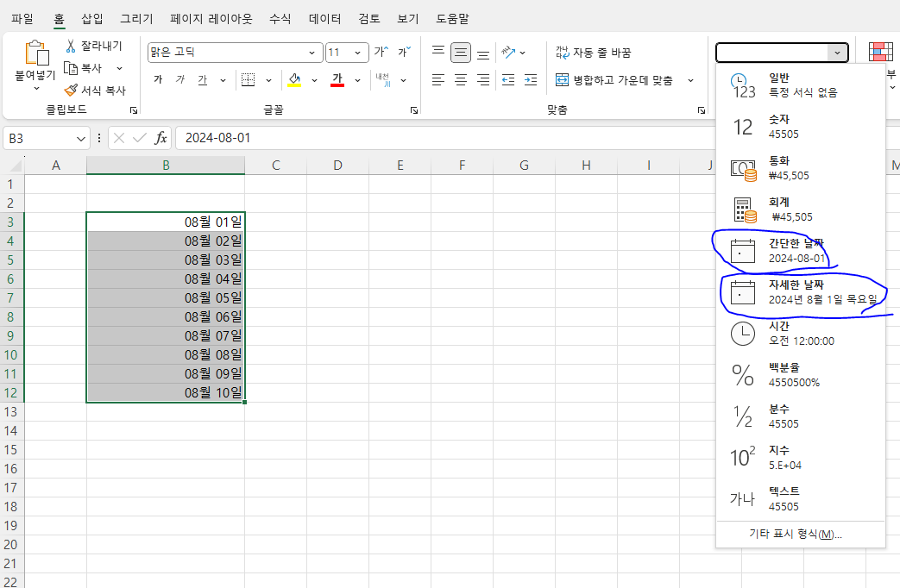This screenshot has height=588, width=900.
Task: Open the font size dropdown showing 11
Action: [357, 53]
